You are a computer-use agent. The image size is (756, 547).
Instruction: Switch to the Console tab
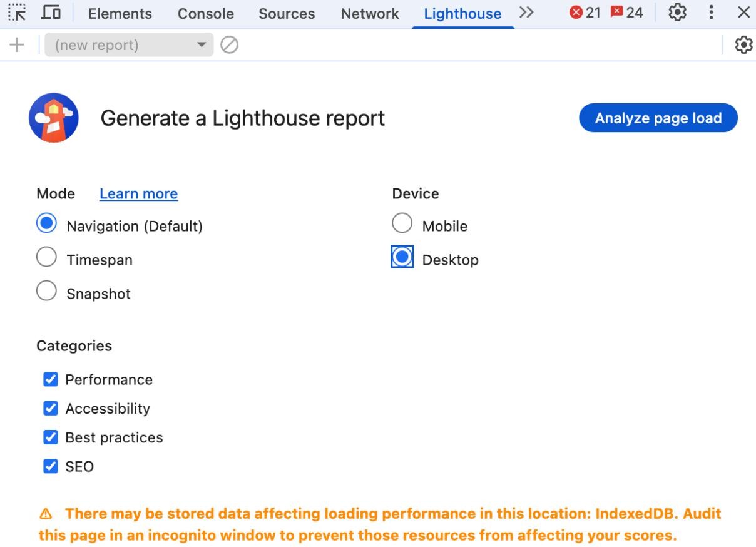(x=205, y=14)
